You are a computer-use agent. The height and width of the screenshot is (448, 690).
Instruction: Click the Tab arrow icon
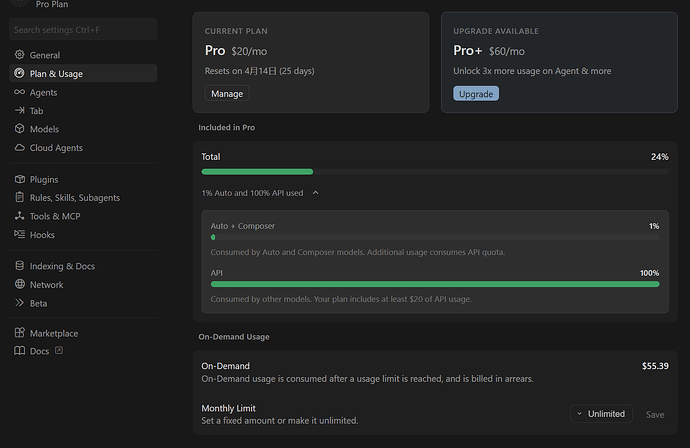19,110
